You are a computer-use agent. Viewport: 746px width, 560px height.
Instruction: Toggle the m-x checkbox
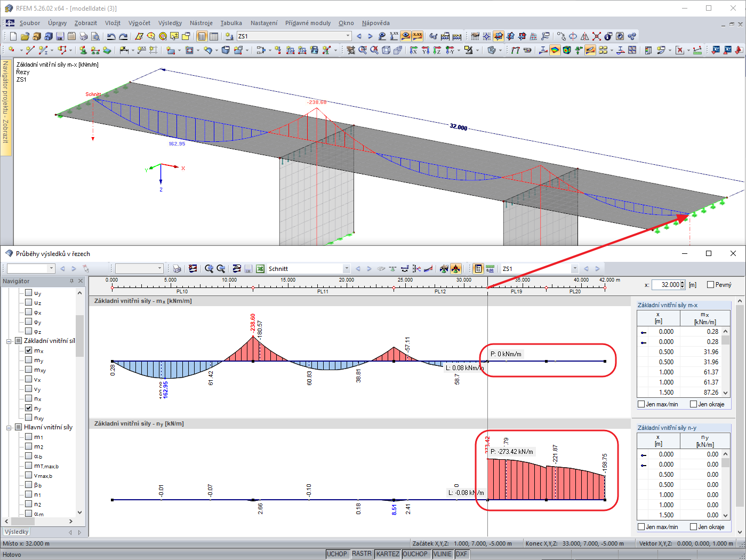pos(29,350)
